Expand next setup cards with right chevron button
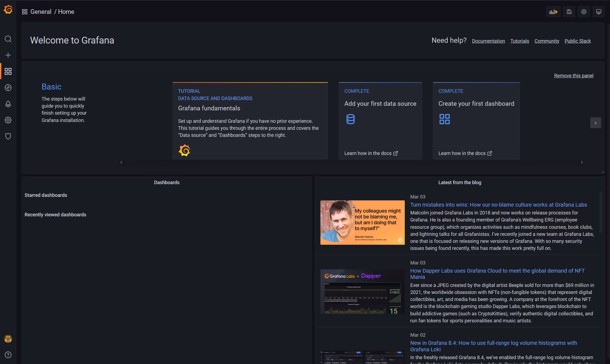 click(x=595, y=123)
